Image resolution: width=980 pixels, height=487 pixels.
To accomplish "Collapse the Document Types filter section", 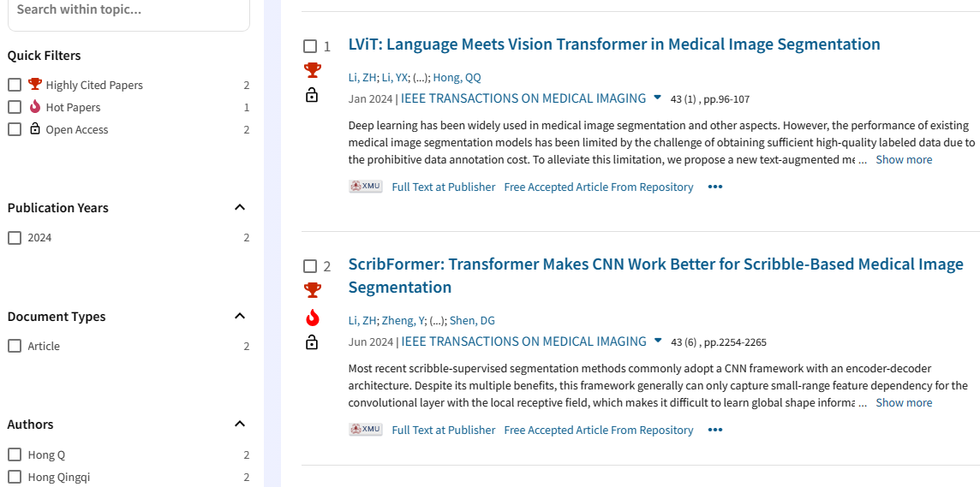I will pos(240,316).
